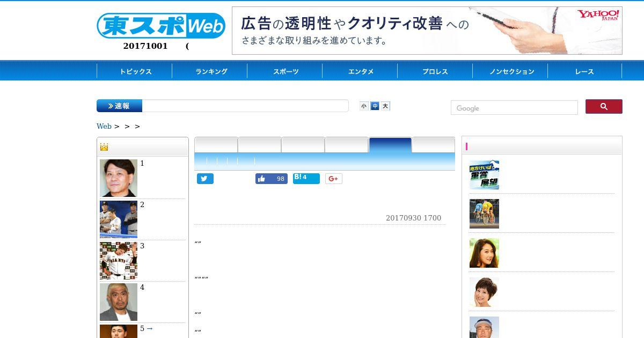Set font size to medium (中)
This screenshot has height=338, width=644.
375,106
